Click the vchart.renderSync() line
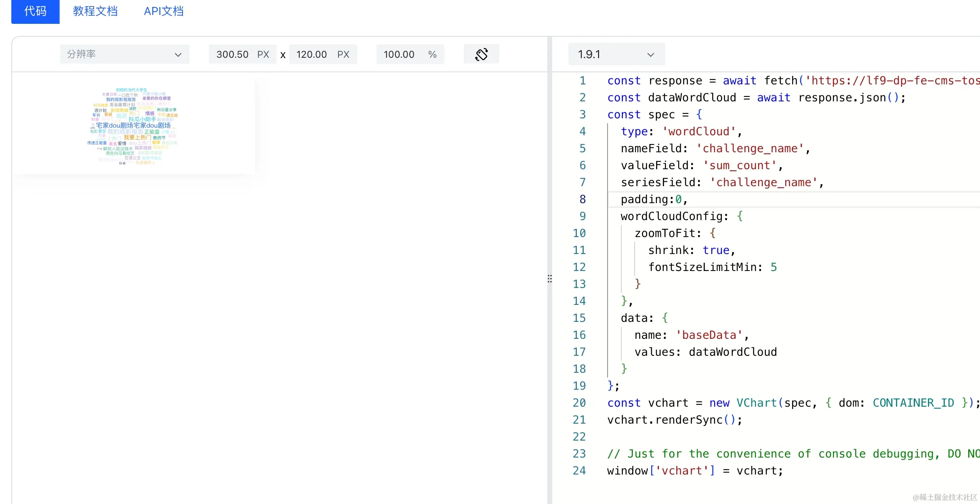 pyautogui.click(x=674, y=420)
